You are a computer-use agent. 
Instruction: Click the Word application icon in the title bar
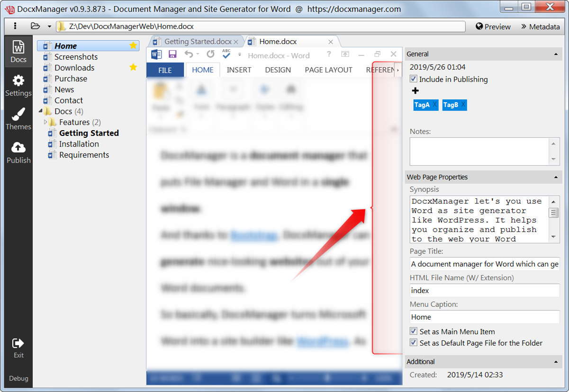[156, 54]
